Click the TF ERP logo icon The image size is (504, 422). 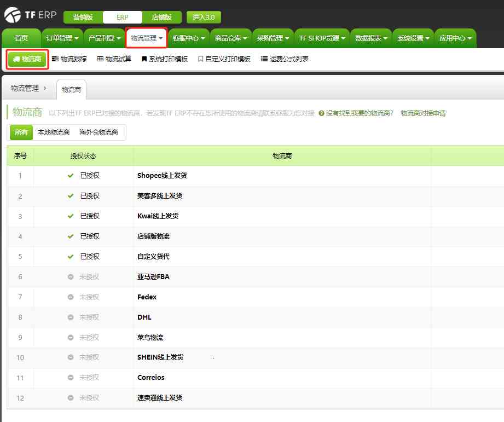coord(12,15)
